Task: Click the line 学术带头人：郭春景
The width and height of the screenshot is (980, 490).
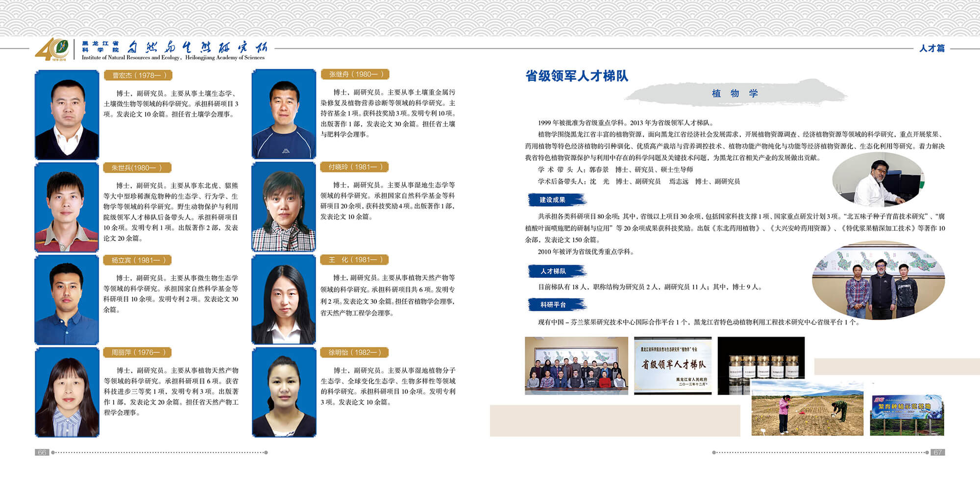Action: (615, 170)
